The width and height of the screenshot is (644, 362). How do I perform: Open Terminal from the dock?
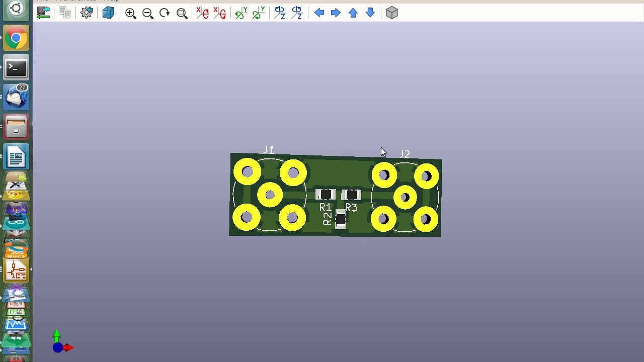pos(16,67)
